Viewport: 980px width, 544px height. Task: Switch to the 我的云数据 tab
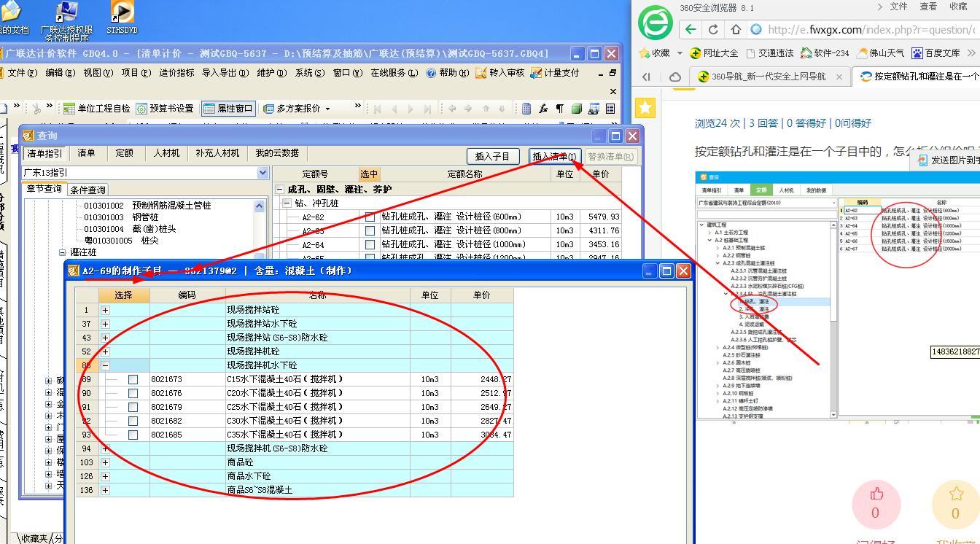277,154
